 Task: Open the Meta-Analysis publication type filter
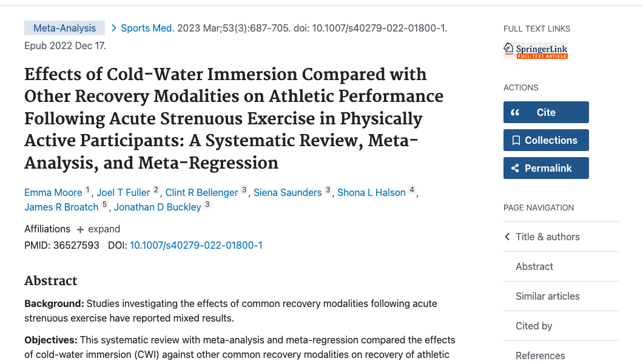pyautogui.click(x=64, y=27)
